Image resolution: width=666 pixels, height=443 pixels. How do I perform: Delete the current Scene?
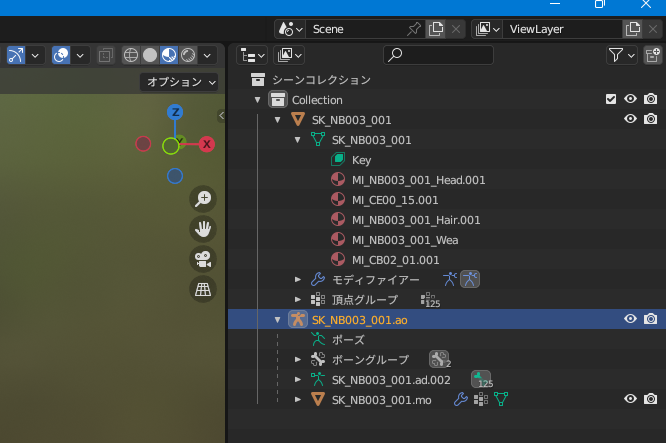click(456, 29)
